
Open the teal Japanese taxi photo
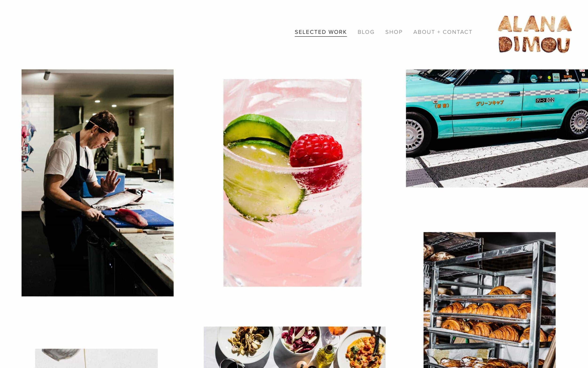point(497,128)
